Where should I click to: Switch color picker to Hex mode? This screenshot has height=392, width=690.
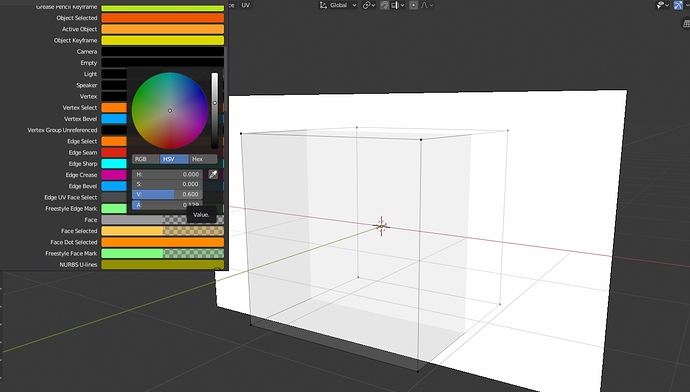[203, 159]
